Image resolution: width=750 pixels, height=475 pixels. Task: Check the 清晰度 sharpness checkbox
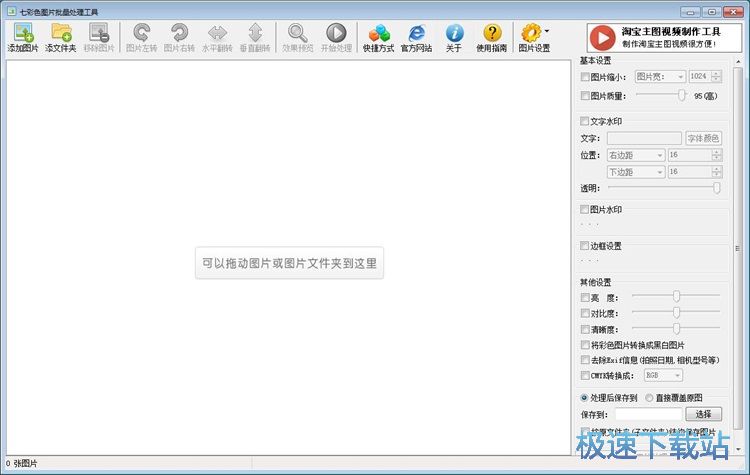[585, 330]
